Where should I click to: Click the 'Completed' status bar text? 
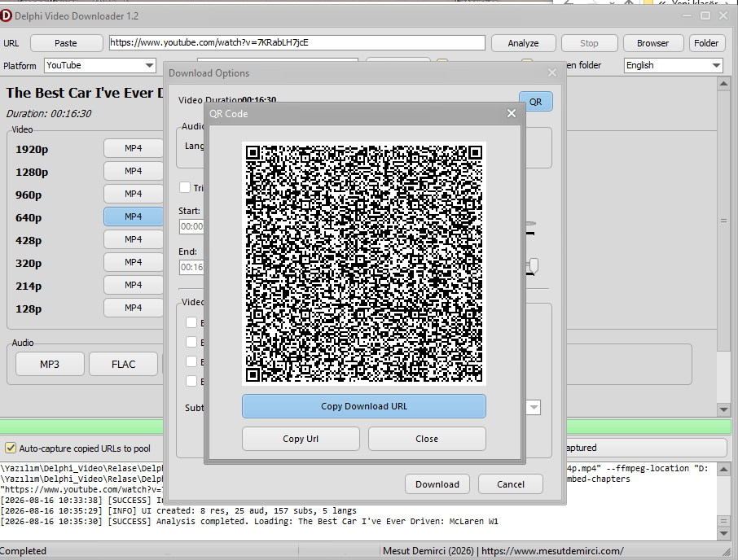23,550
